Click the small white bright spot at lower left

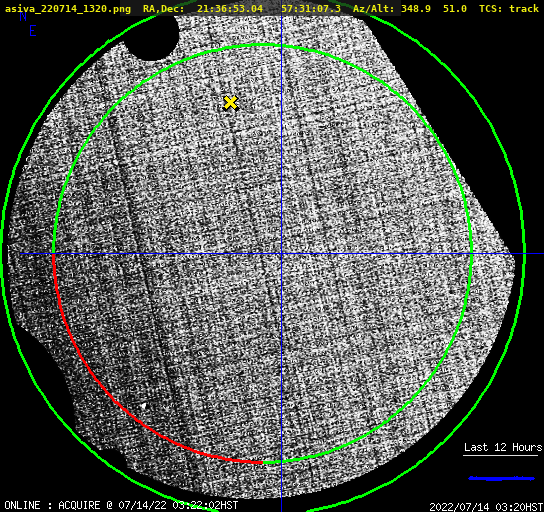(x=144, y=406)
